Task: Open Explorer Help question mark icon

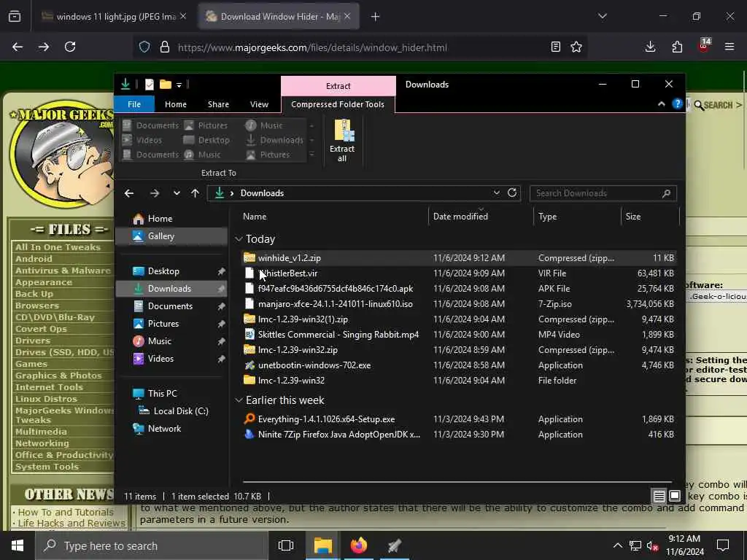Action: click(677, 104)
